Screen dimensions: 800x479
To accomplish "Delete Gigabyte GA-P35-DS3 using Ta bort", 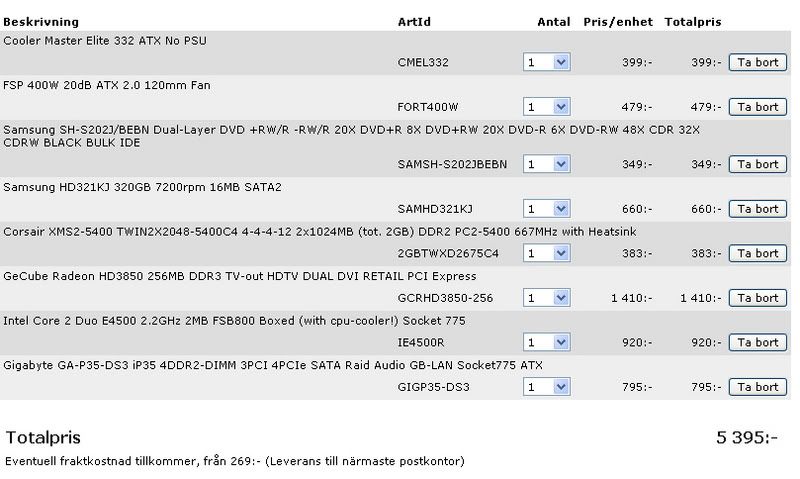I will click(757, 387).
